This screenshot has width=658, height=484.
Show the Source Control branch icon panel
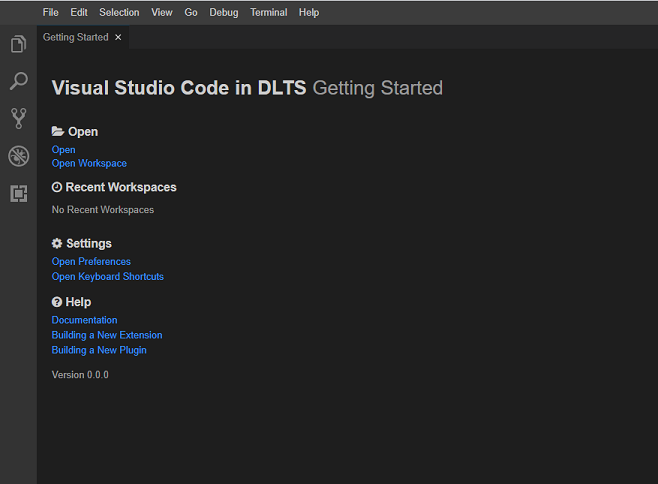pyautogui.click(x=18, y=118)
